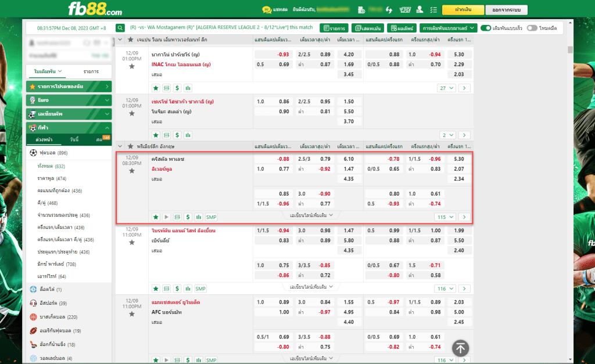The image size is (595, 364).
Task: Favorite the INAC โกเบ match with green star
Action: click(156, 88)
